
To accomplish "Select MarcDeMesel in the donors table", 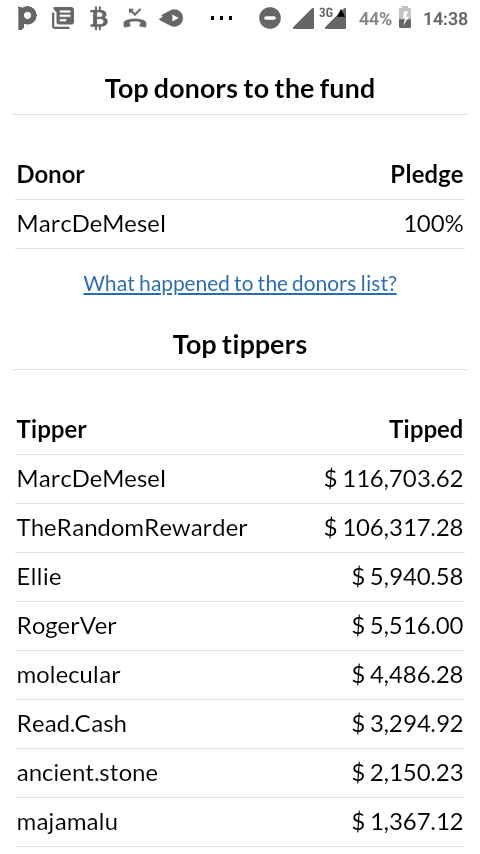I will point(240,224).
